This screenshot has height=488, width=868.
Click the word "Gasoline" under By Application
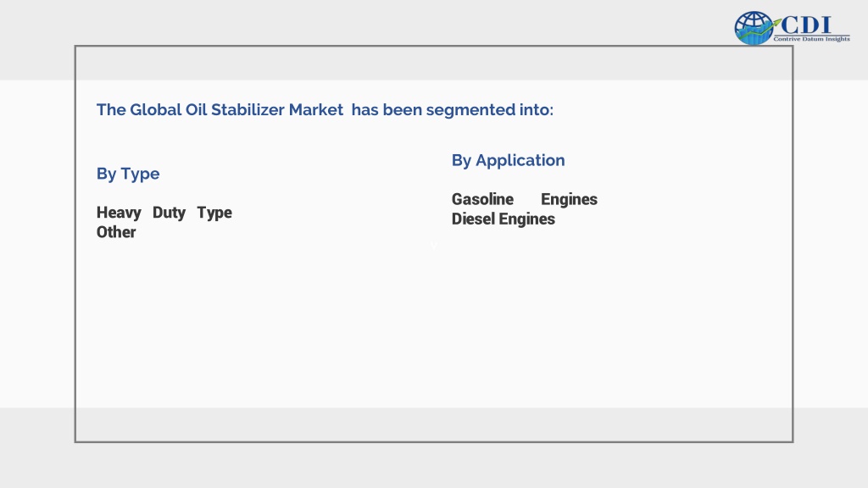pos(482,199)
